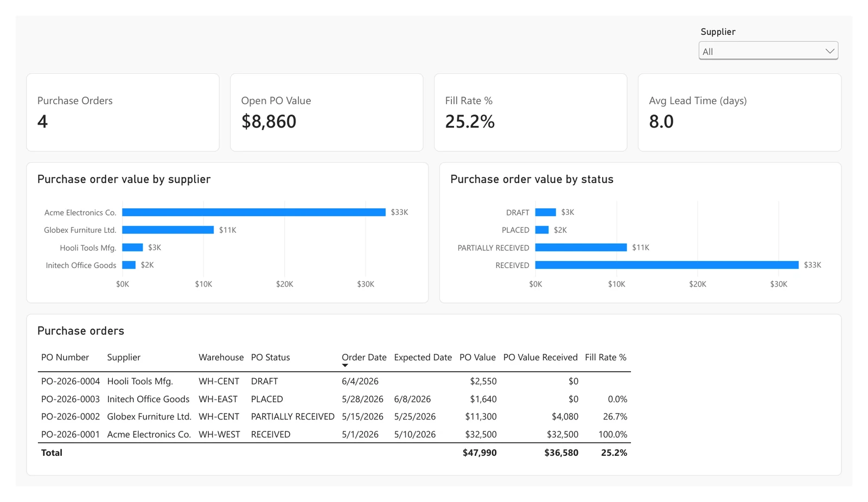
Task: Click the WH-WEST warehouse cell
Action: point(219,434)
